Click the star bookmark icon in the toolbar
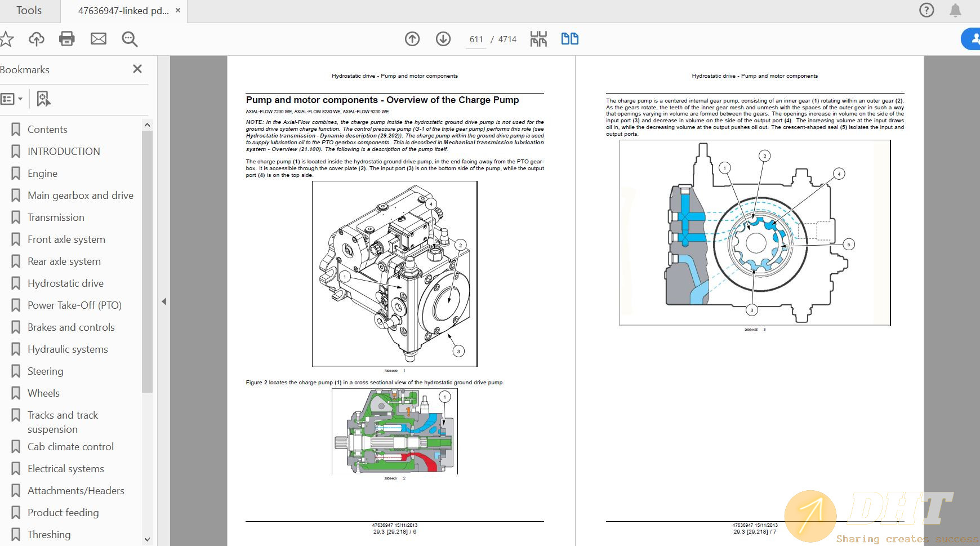This screenshot has height=546, width=980. coord(6,39)
